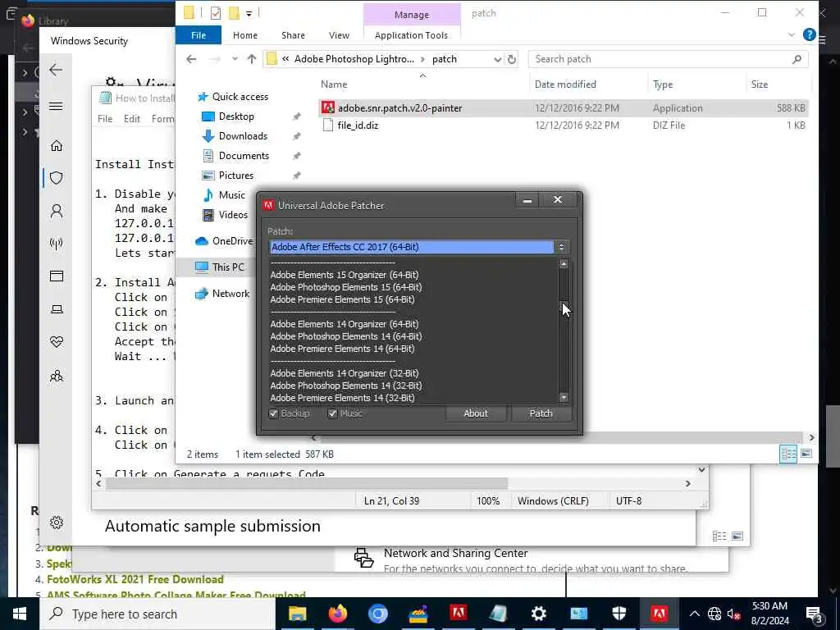Image resolution: width=840 pixels, height=630 pixels.
Task: Open Windows Start menu
Action: (x=20, y=614)
